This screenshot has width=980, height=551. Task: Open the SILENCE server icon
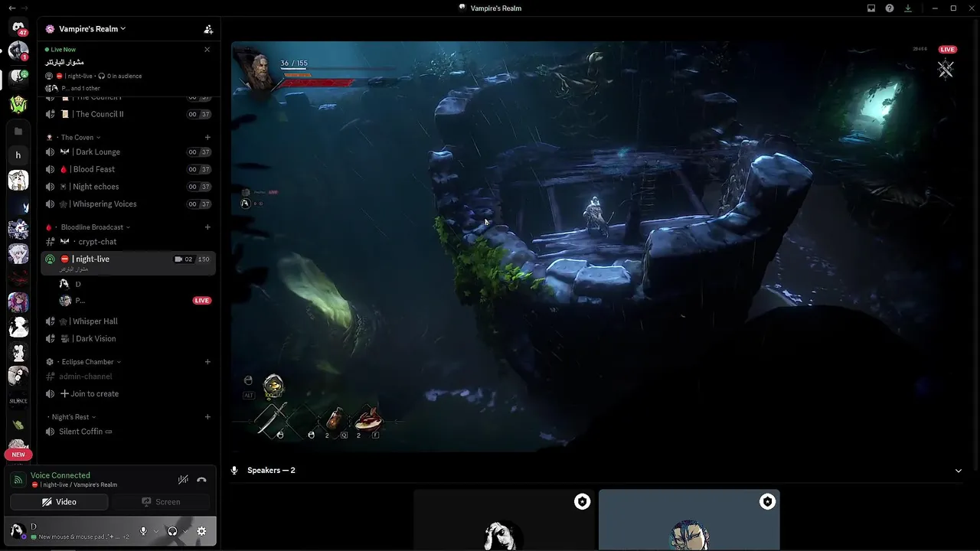(x=18, y=400)
